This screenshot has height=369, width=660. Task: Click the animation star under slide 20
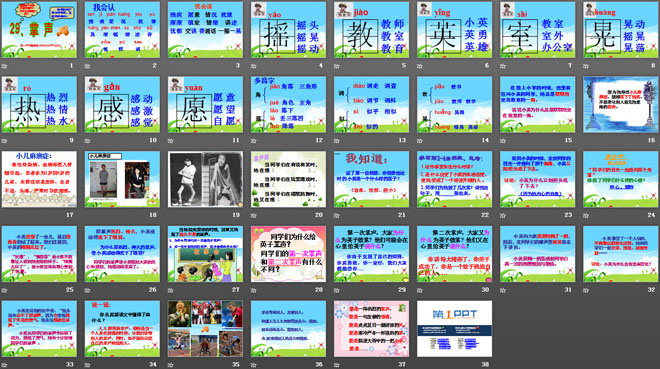point(254,215)
